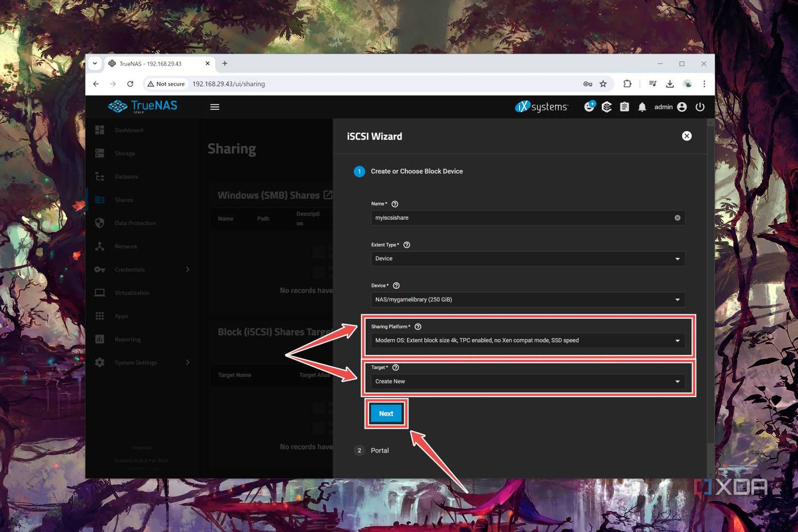
Task: Open the Target dropdown
Action: tap(528, 382)
